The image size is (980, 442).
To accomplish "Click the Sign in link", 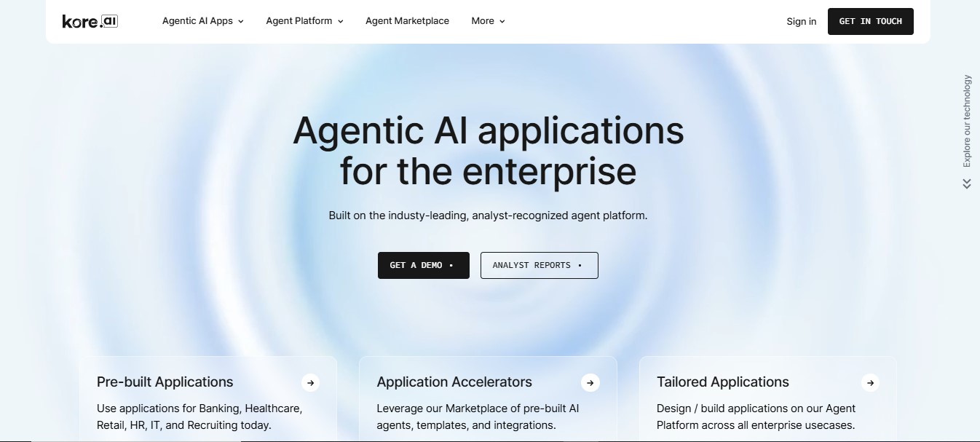I will tap(801, 21).
